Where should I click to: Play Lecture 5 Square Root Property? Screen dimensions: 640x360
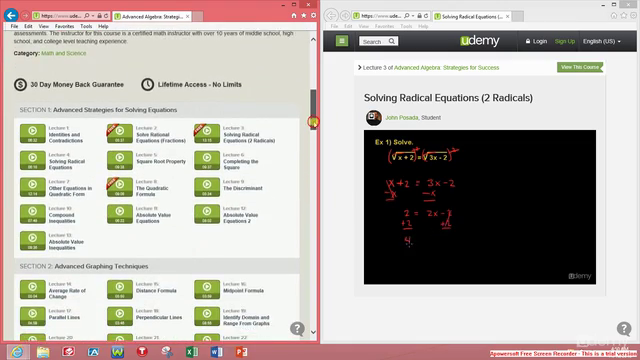click(x=120, y=160)
